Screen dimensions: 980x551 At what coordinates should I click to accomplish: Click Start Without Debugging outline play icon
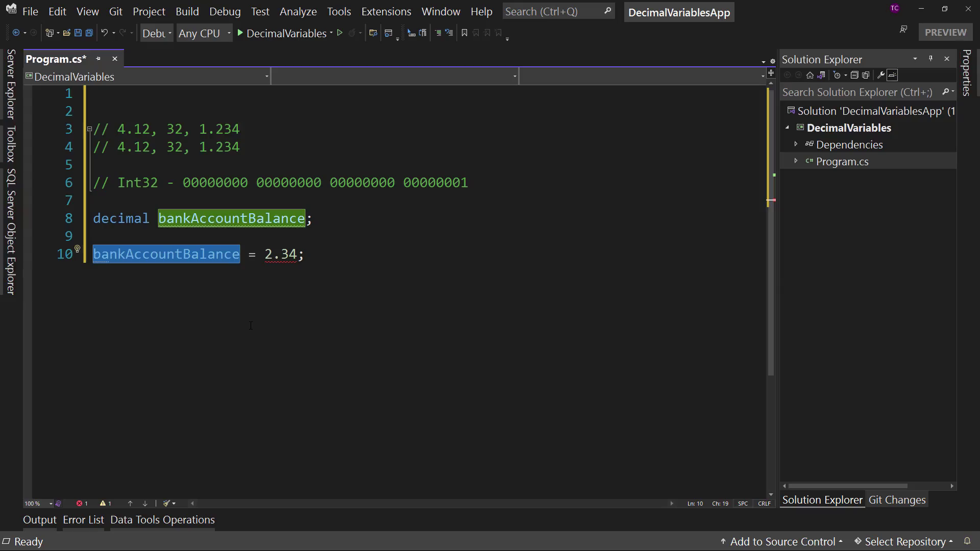[339, 33]
